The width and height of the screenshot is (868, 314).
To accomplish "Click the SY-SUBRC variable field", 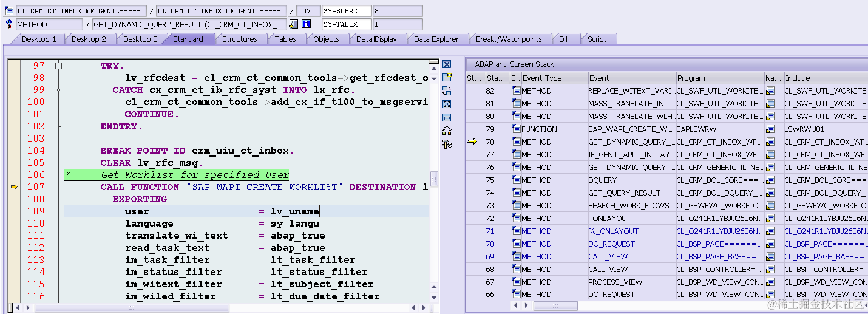I will click(x=347, y=11).
